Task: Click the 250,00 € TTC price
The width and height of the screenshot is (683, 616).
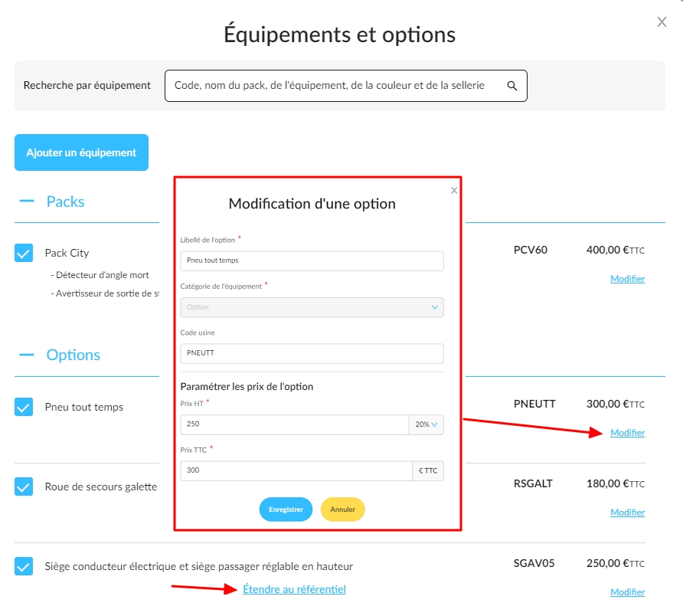Action: (615, 563)
